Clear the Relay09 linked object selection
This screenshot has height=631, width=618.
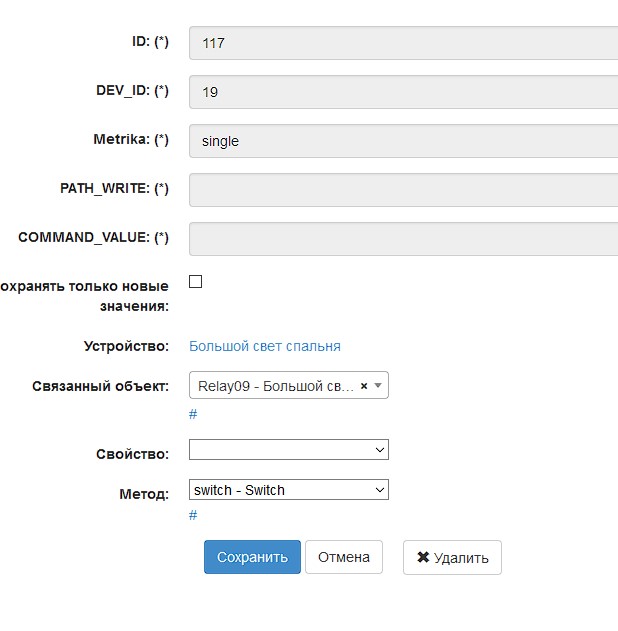point(364,386)
